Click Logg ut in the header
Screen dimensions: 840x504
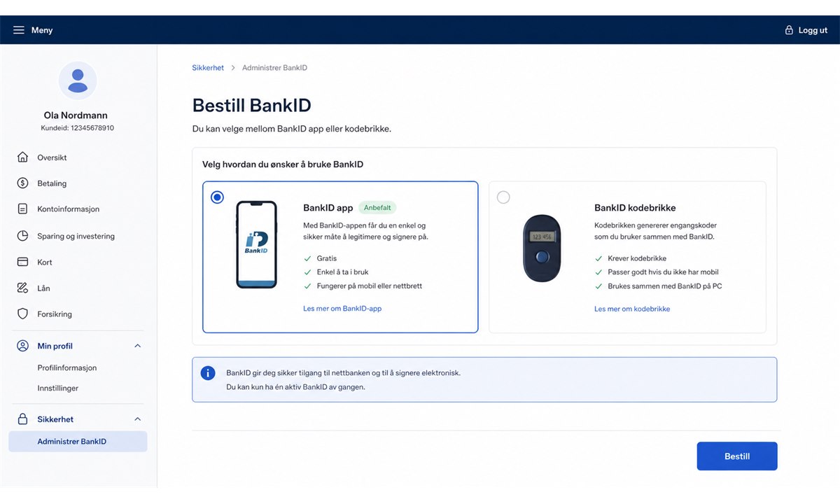pyautogui.click(x=813, y=30)
